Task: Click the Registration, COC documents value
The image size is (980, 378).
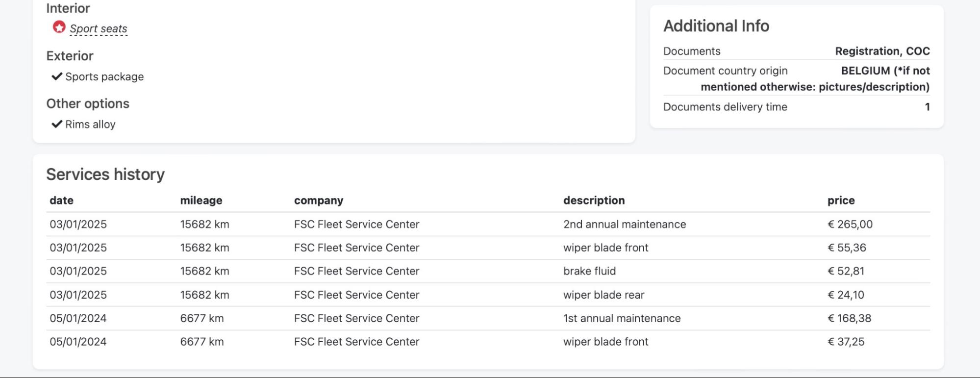Action: (882, 51)
